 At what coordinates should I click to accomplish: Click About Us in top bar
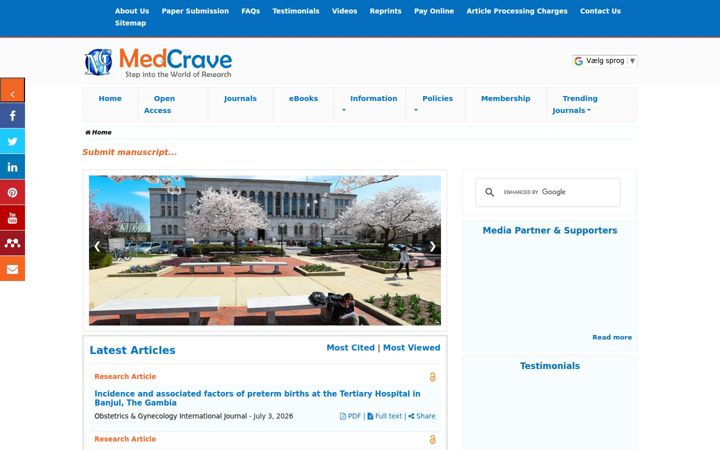(x=132, y=11)
